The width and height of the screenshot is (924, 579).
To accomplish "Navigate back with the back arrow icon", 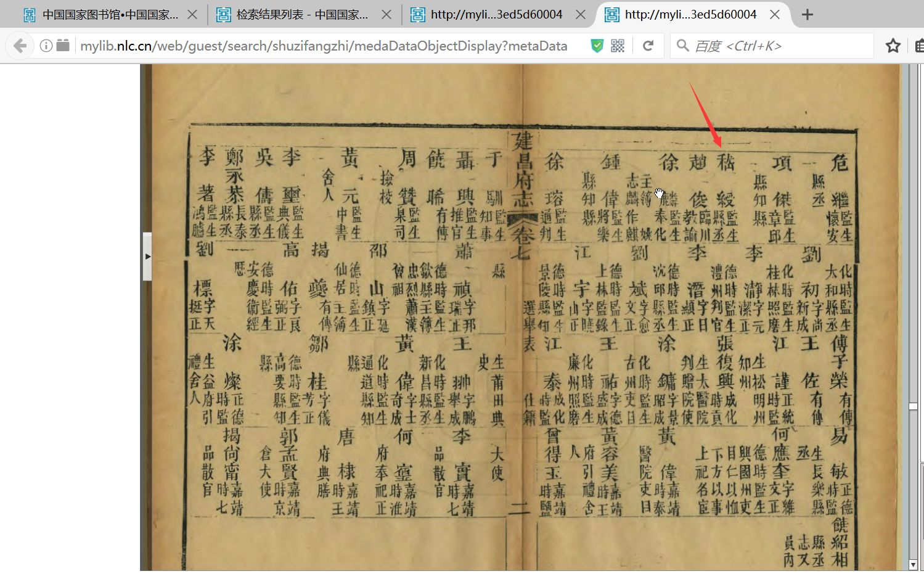I will click(19, 45).
